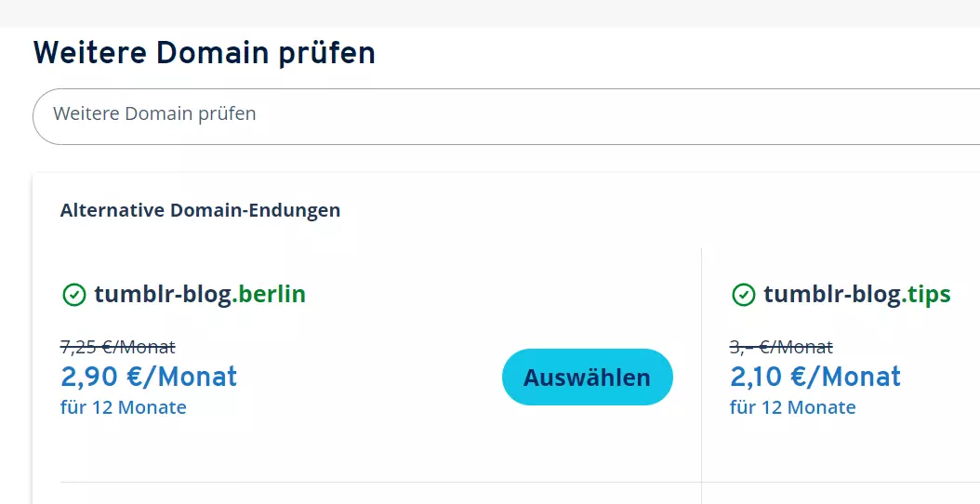Click the vertical divider between domain offers

(x=701, y=372)
